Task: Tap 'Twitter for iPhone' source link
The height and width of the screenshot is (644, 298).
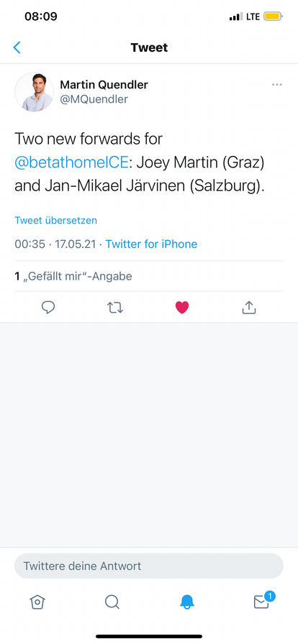Action: pyautogui.click(x=151, y=244)
